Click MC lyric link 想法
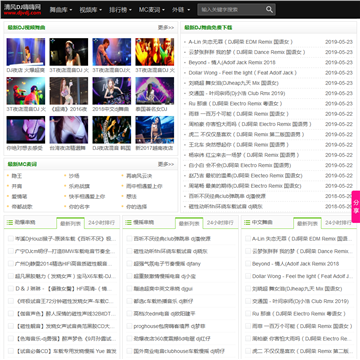Viewport: 360px width, 360px height. (x=131, y=197)
